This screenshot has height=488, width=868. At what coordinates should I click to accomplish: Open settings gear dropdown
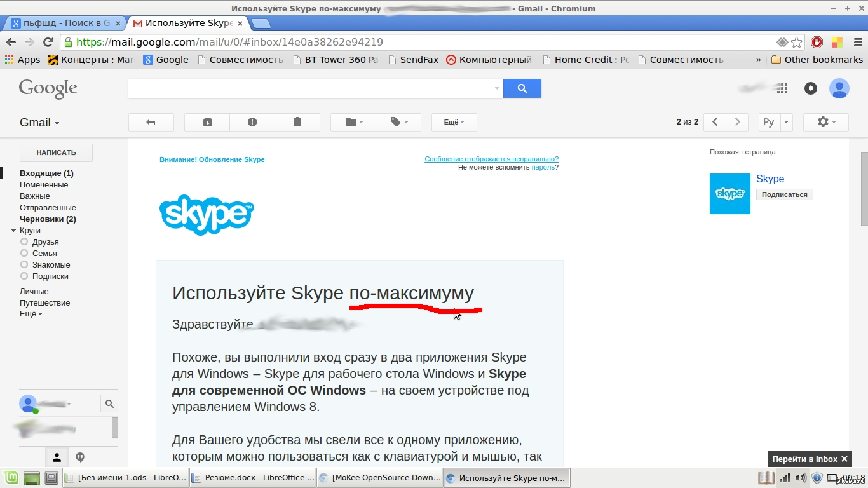(x=826, y=122)
